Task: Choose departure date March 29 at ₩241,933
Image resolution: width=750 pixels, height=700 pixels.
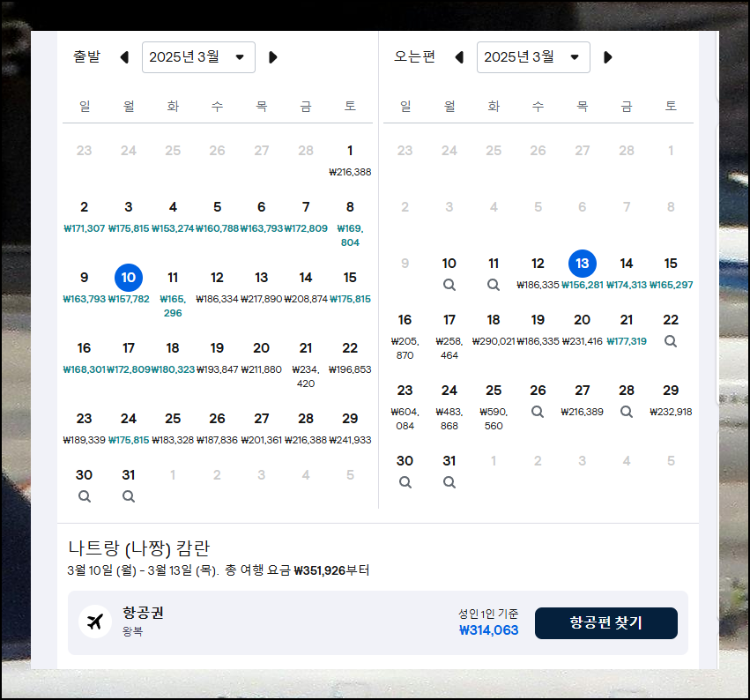Action: 350,428
